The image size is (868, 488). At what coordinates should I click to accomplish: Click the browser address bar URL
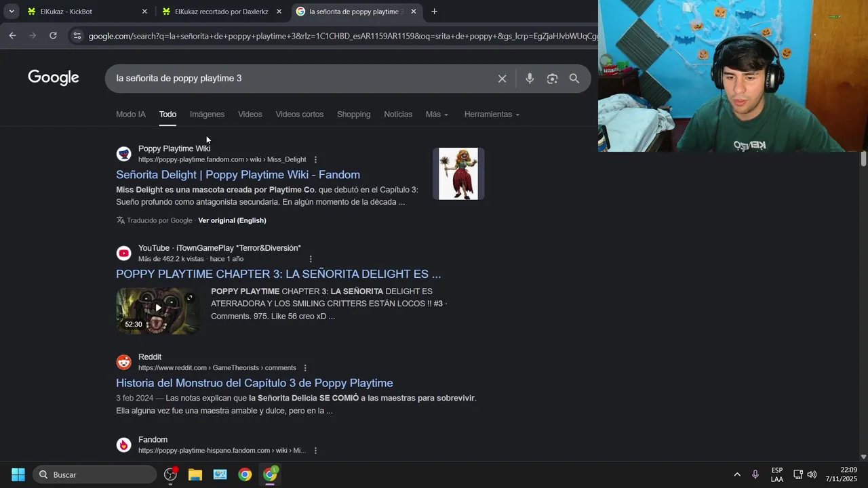[x=342, y=36]
